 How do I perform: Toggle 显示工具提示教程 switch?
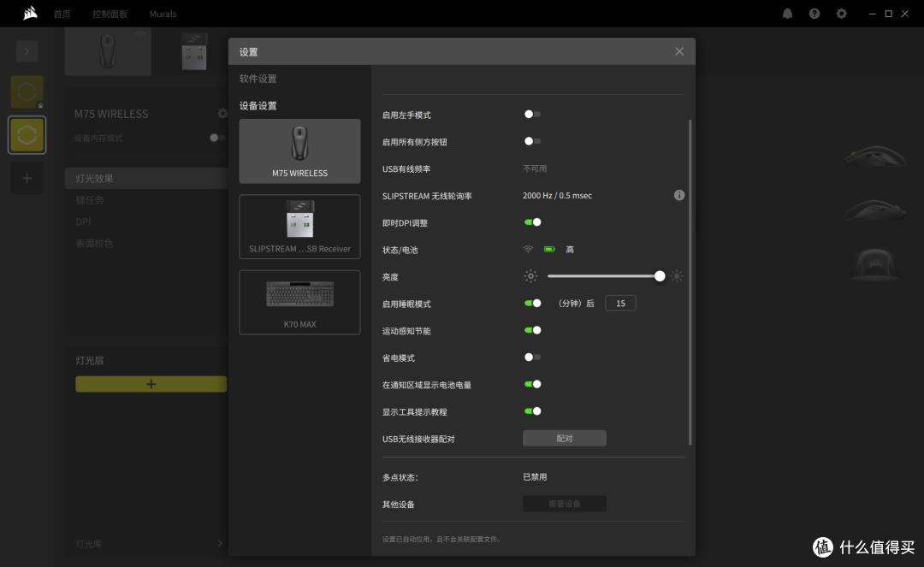click(532, 411)
